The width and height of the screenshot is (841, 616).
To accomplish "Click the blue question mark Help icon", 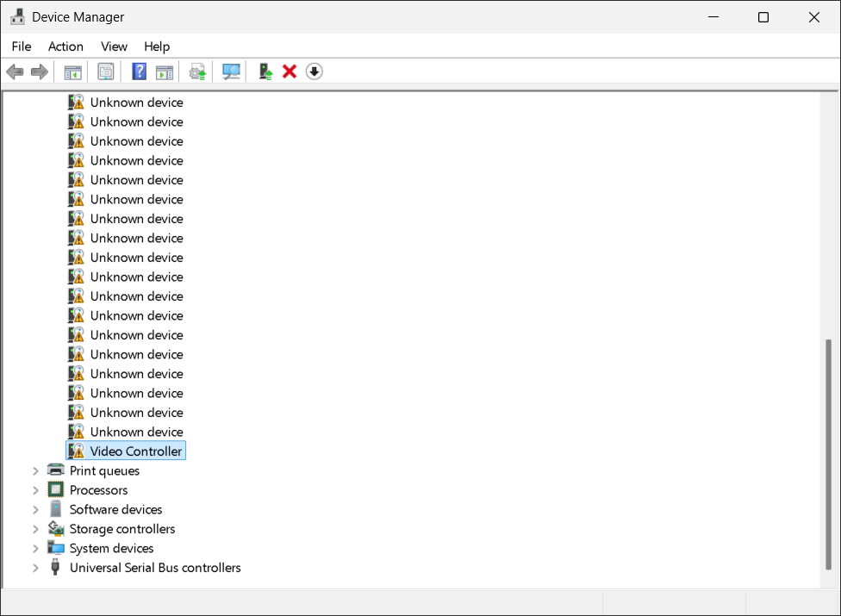I will tap(139, 72).
